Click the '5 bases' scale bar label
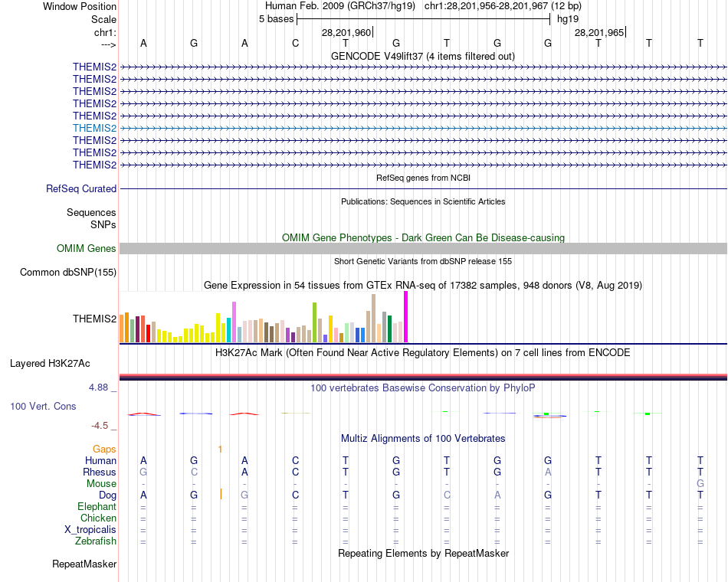 click(276, 19)
